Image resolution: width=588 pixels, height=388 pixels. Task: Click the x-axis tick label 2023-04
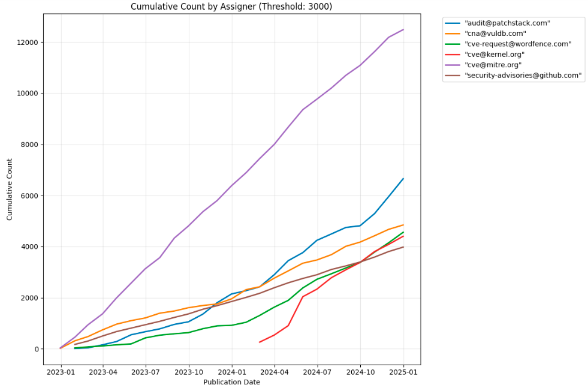tap(103, 372)
